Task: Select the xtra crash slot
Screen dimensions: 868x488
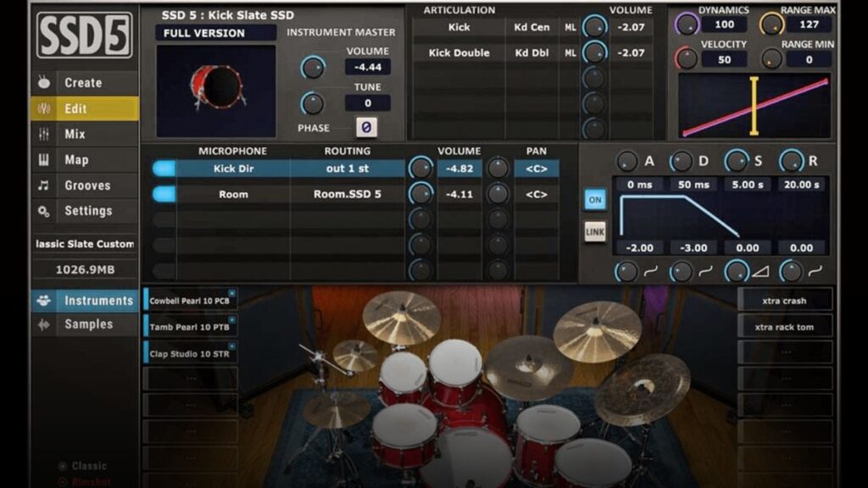Action: click(x=784, y=301)
